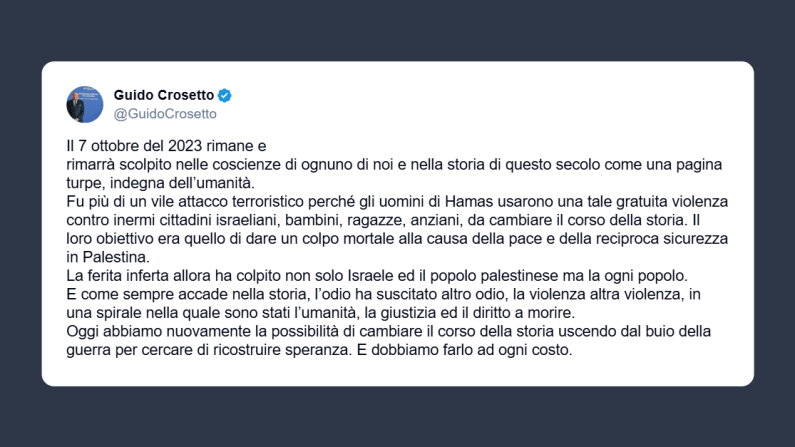Click the text "turpe, indegna dell'umanità."

(x=147, y=181)
